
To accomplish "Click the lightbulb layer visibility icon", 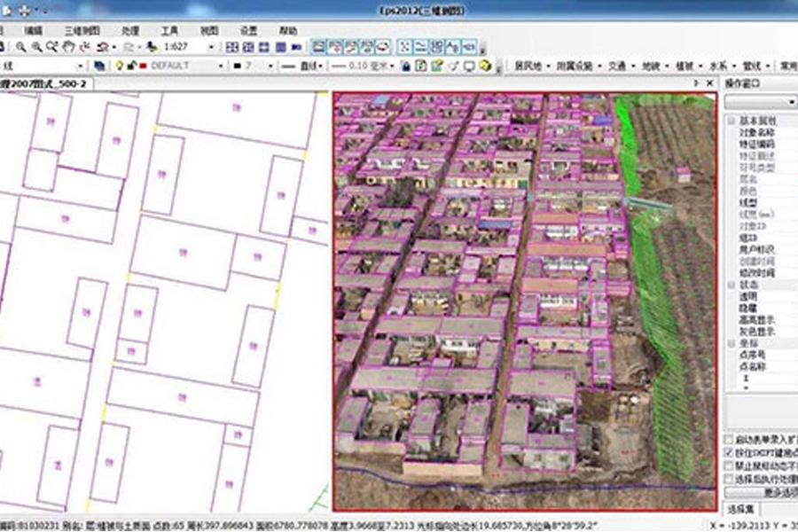I will click(118, 66).
